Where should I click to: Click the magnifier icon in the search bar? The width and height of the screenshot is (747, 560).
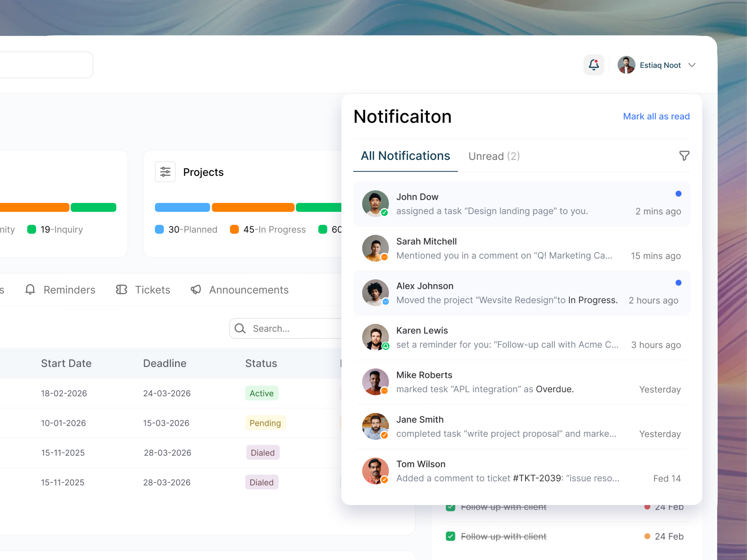tap(239, 328)
